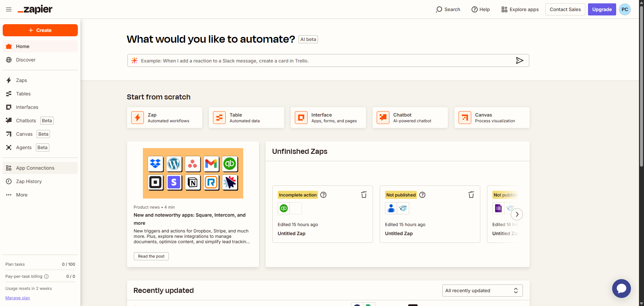Open Zap History
Viewport: 644px width, 306px height.
pos(29,181)
